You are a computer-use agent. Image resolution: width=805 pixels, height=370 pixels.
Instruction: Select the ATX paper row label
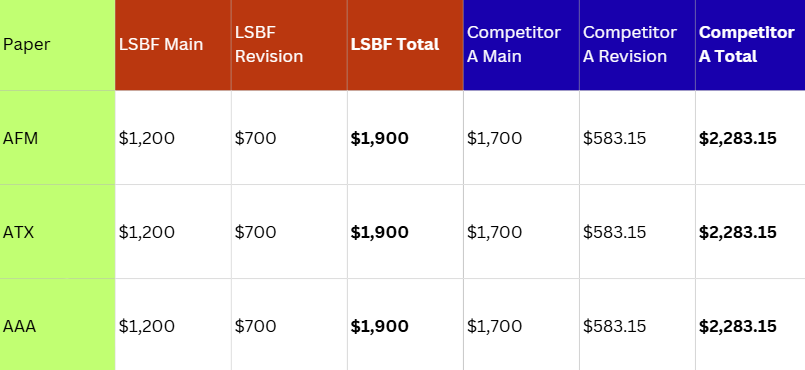coord(58,232)
